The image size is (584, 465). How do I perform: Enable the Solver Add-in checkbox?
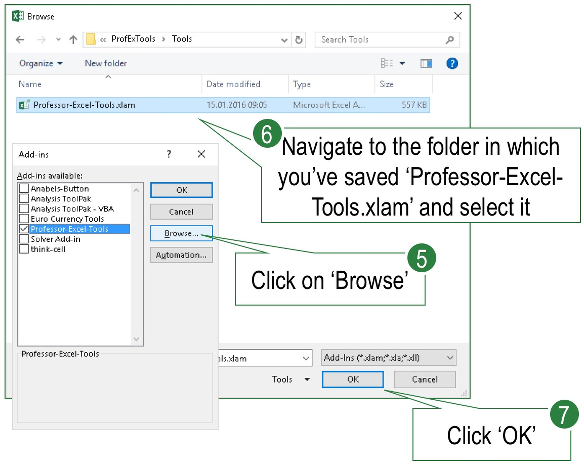point(24,239)
